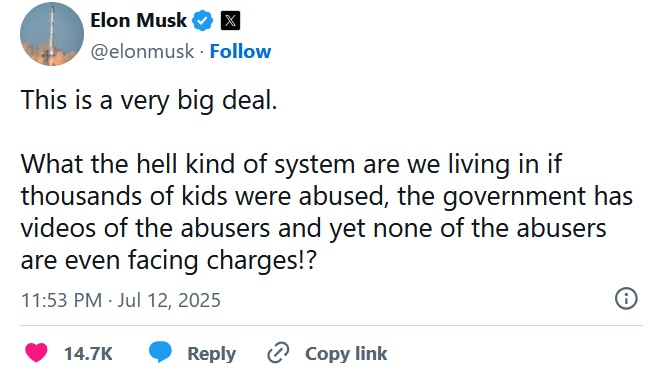This screenshot has width=661, height=377.
Task: Click the line starting "videos of the abusers"
Action: [x=314, y=229]
